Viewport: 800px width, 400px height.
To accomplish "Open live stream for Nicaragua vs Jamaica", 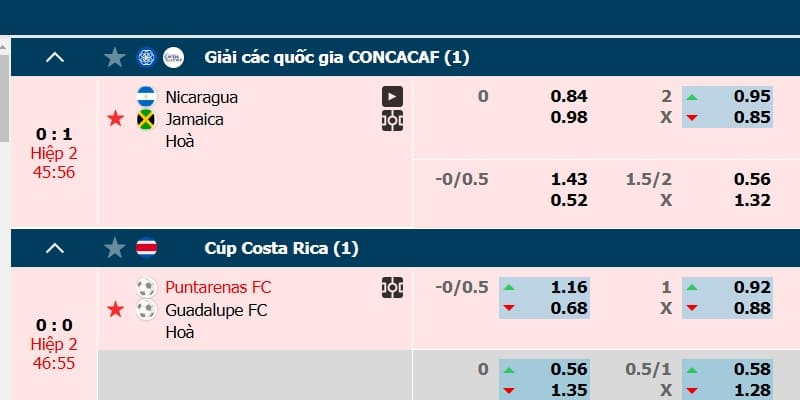I will click(392, 97).
